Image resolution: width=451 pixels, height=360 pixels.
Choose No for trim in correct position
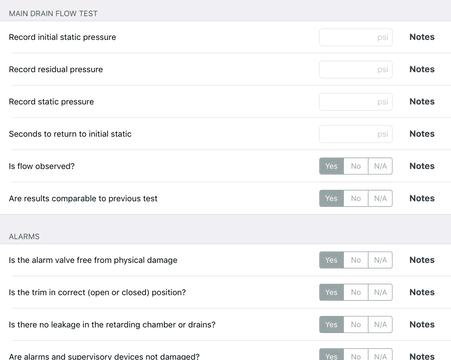pyautogui.click(x=356, y=292)
